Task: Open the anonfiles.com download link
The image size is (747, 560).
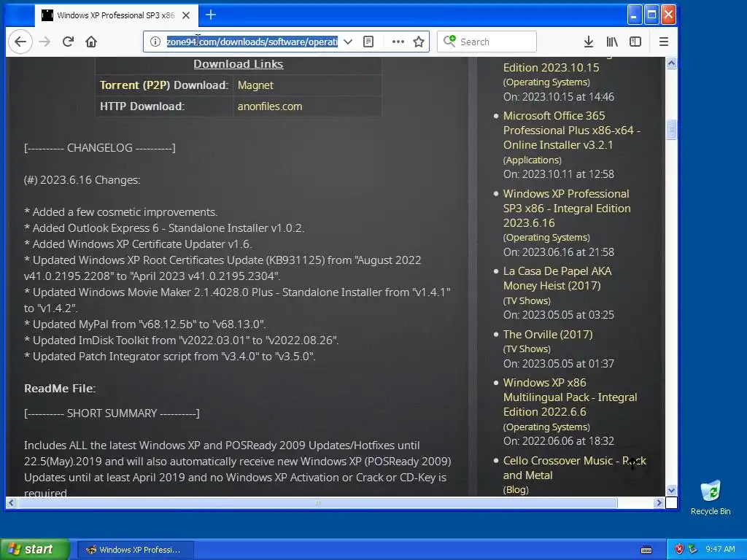Action: 270,106
